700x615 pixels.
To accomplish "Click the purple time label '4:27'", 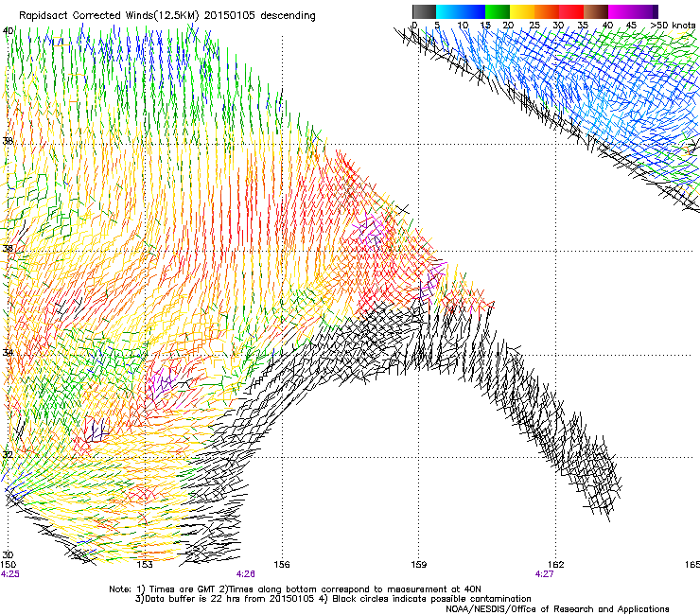I will pos(544,574).
